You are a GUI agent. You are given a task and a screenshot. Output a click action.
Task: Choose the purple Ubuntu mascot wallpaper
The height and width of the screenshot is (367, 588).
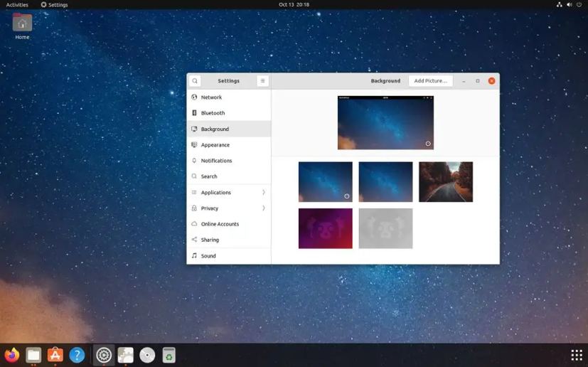326,228
